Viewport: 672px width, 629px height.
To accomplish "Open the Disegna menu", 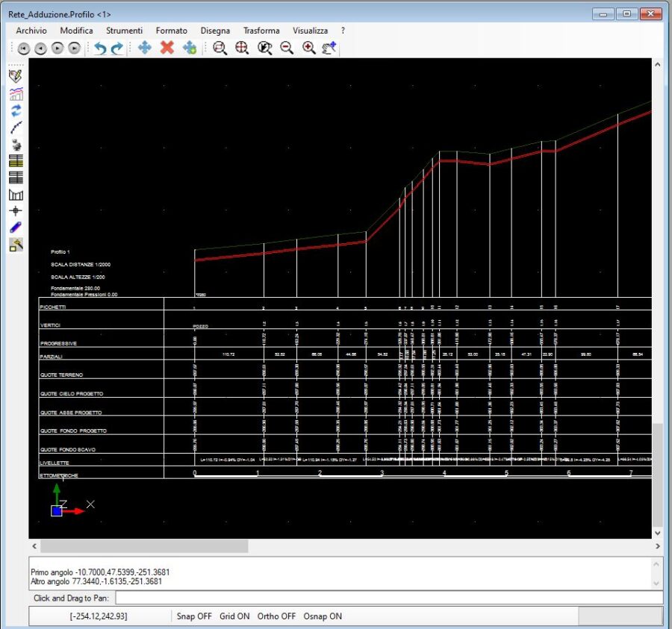I will pos(215,31).
